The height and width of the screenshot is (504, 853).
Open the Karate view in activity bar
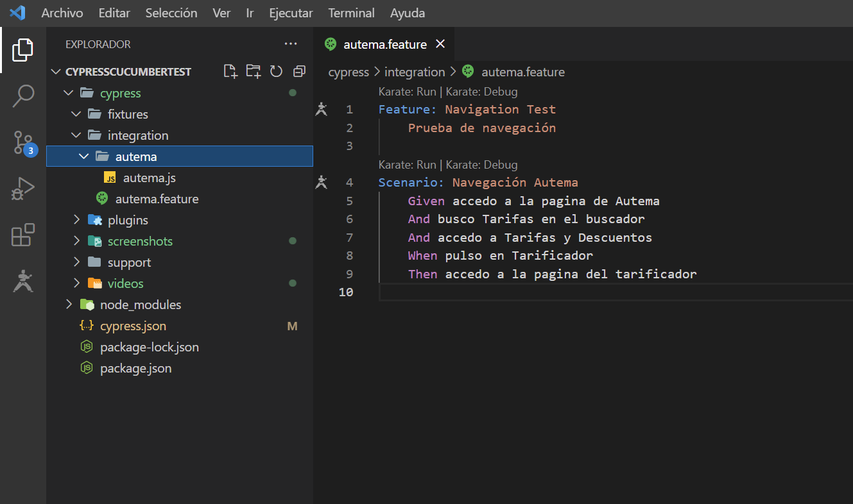tap(23, 281)
